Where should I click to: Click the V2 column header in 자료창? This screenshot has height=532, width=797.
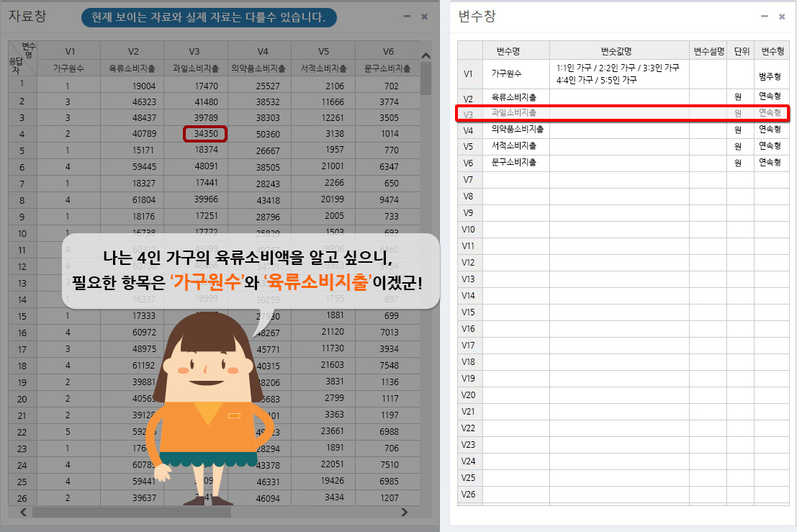pos(132,51)
